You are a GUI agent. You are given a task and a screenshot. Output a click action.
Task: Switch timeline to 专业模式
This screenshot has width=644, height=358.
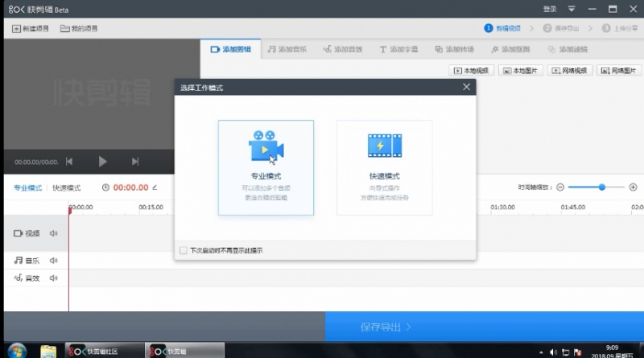click(27, 187)
